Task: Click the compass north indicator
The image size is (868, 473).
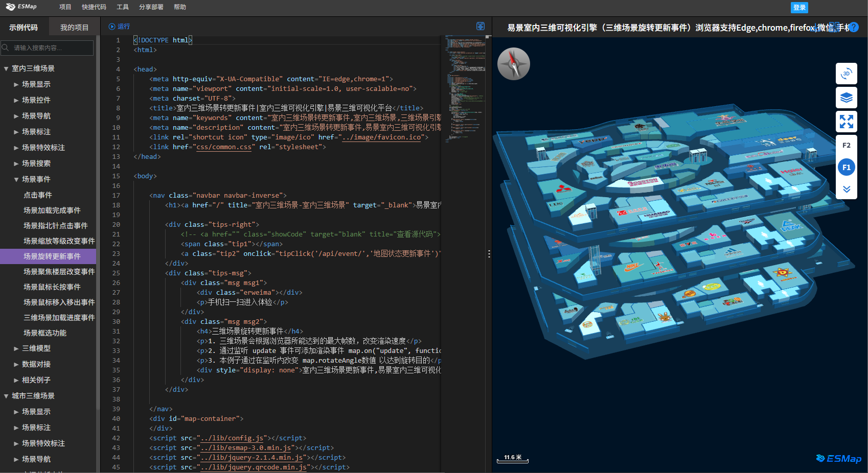Action: 514,64
